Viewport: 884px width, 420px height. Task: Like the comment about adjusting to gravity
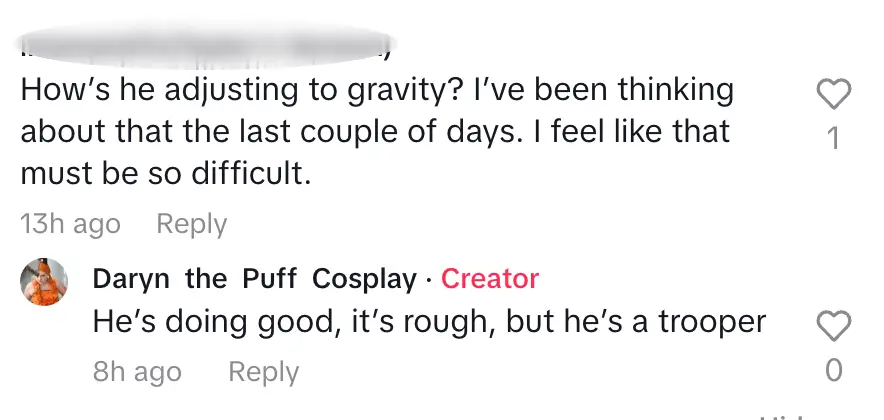click(x=834, y=96)
